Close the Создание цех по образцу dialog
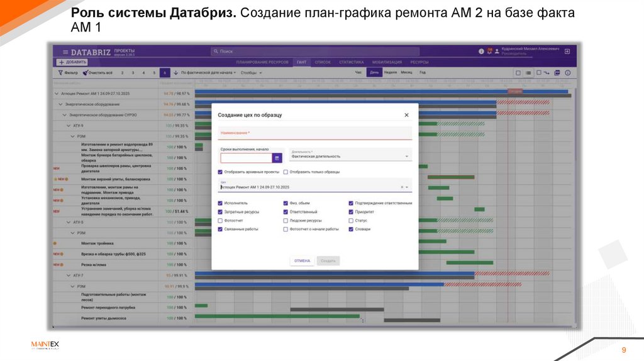This screenshot has height=361, width=644. (407, 115)
